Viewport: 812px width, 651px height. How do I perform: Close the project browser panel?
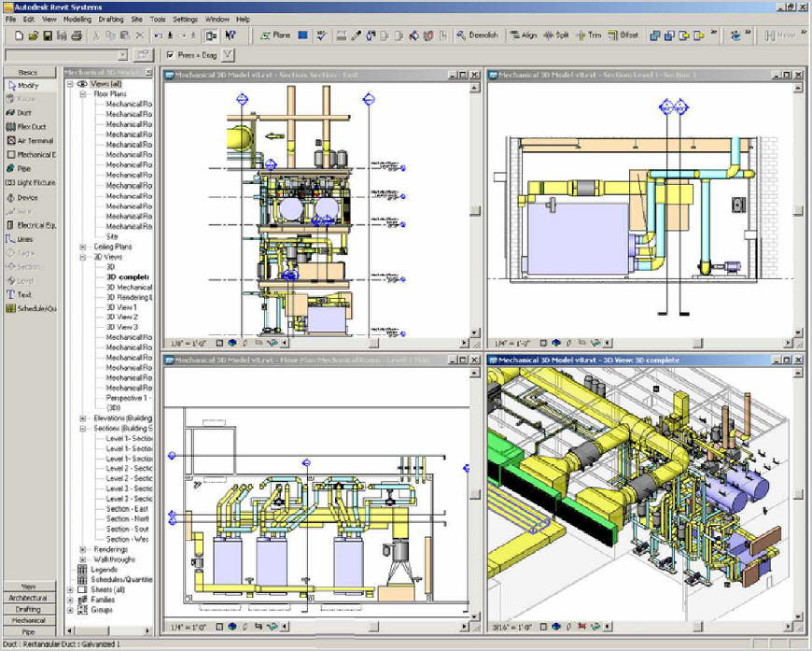(x=149, y=72)
